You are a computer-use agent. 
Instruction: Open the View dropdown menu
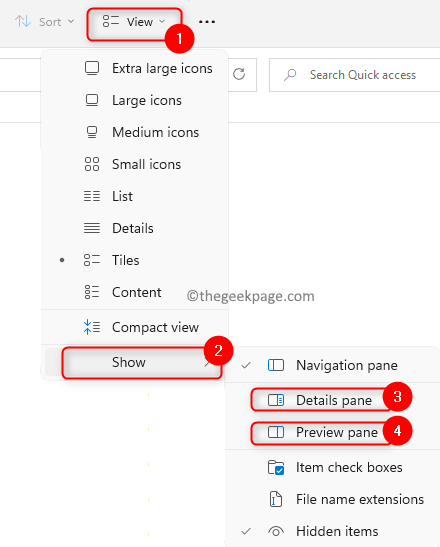click(x=134, y=22)
